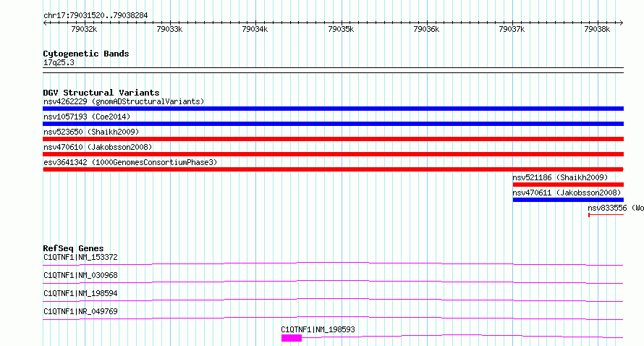This screenshot has width=644, height=346.
Task: Click the magenta NM_198593 exon block
Action: point(292,338)
